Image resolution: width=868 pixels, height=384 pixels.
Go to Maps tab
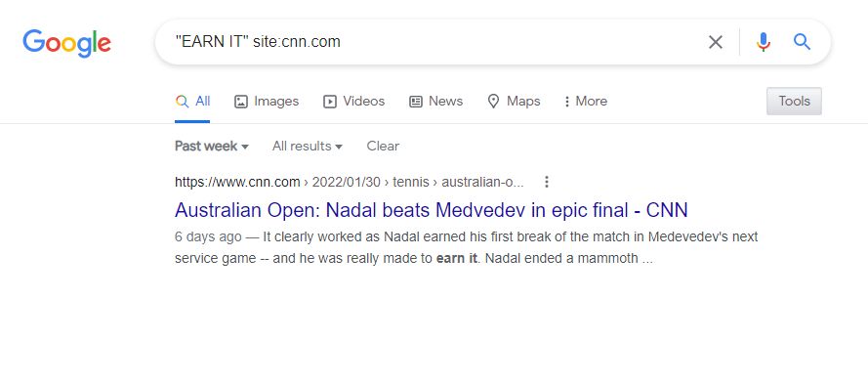(514, 102)
